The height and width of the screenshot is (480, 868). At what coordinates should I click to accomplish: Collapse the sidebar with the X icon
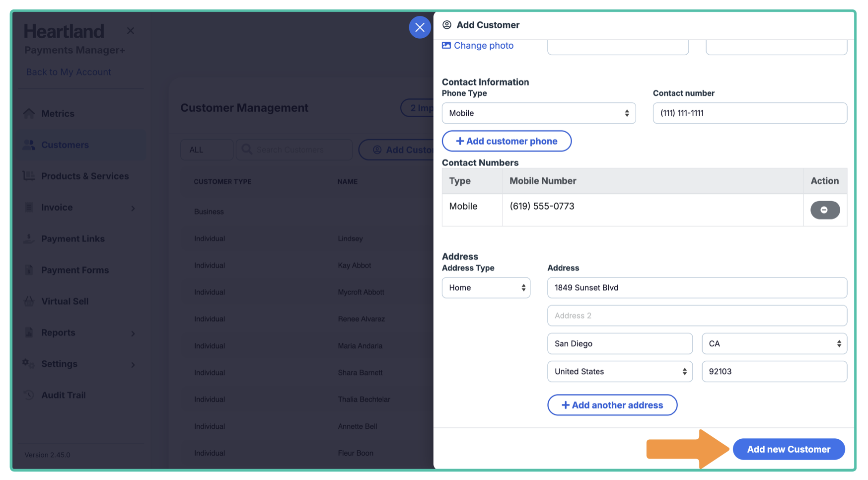(x=131, y=31)
